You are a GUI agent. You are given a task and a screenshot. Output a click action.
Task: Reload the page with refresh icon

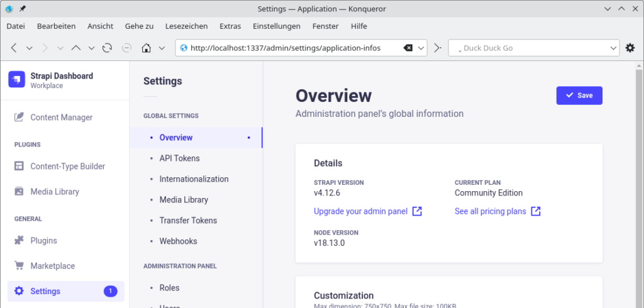pyautogui.click(x=107, y=48)
